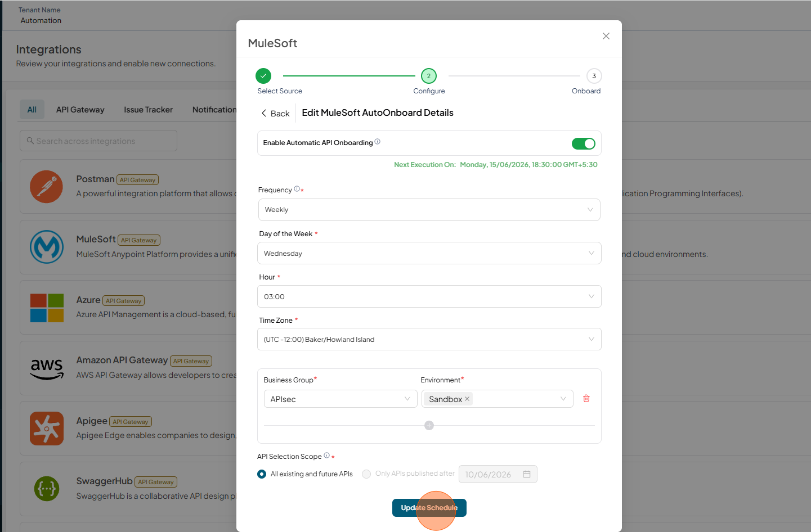
Task: Click the MuleSoft integration logo
Action: [46, 247]
